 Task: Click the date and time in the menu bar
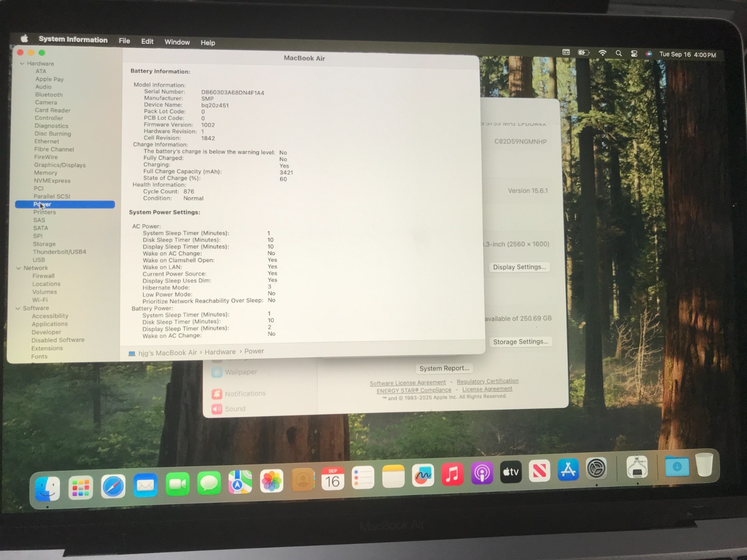[688, 55]
